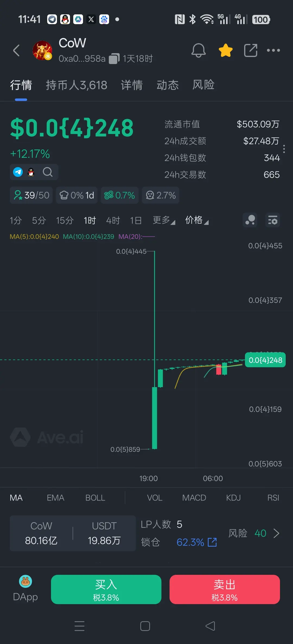Open price alert bell icon
The image size is (293, 644).
coord(199,50)
